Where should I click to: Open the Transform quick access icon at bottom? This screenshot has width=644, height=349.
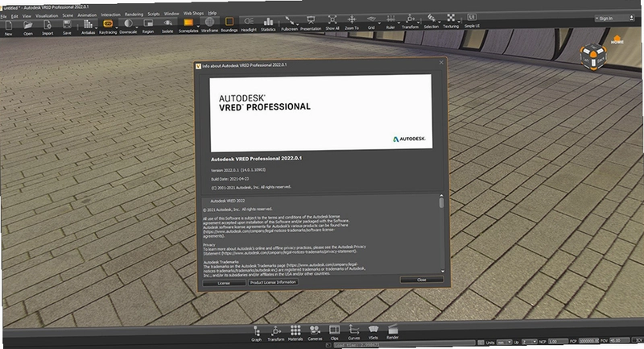[276, 333]
